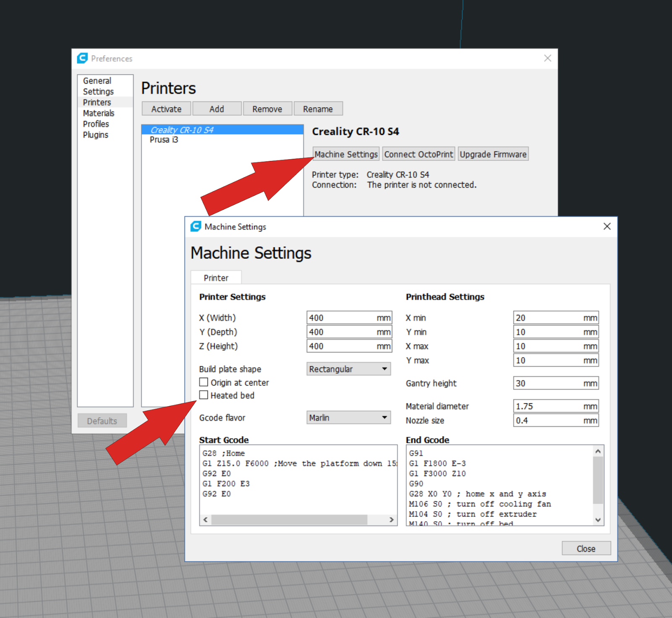The height and width of the screenshot is (618, 672).
Task: Click End Gcode vertical scrollbar thumb
Action: point(598,480)
